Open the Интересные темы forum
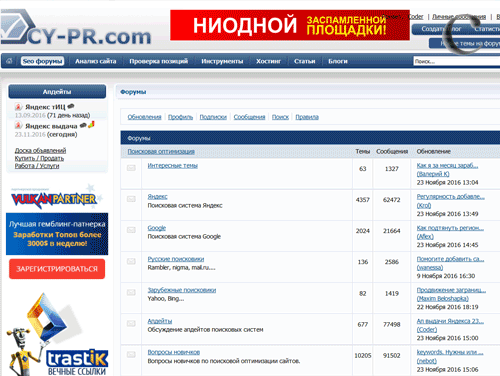 [x=173, y=166]
